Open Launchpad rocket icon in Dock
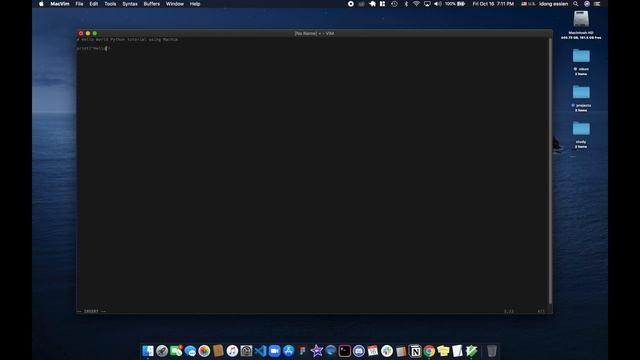 pos(162,351)
